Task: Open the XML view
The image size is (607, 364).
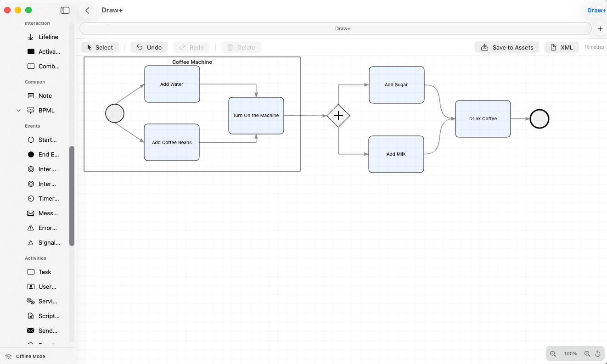Action: (x=562, y=47)
